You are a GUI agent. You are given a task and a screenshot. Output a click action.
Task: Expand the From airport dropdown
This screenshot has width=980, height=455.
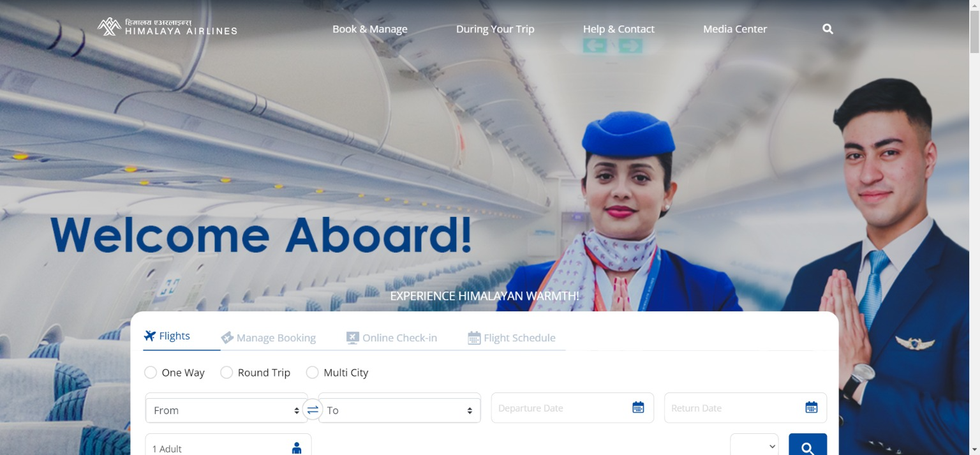[226, 410]
